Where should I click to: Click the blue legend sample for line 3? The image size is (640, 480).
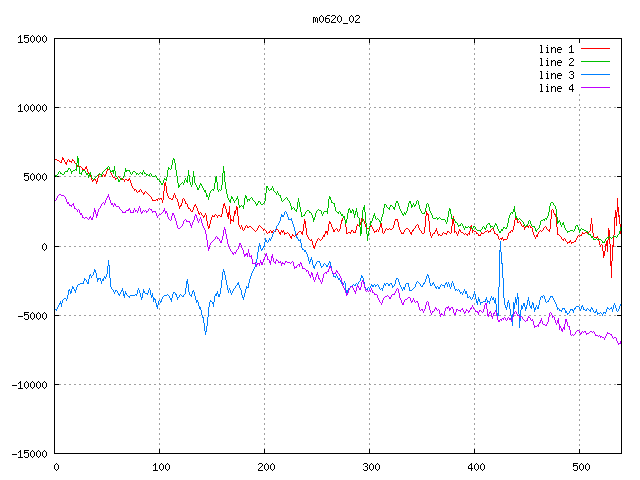tap(596, 75)
